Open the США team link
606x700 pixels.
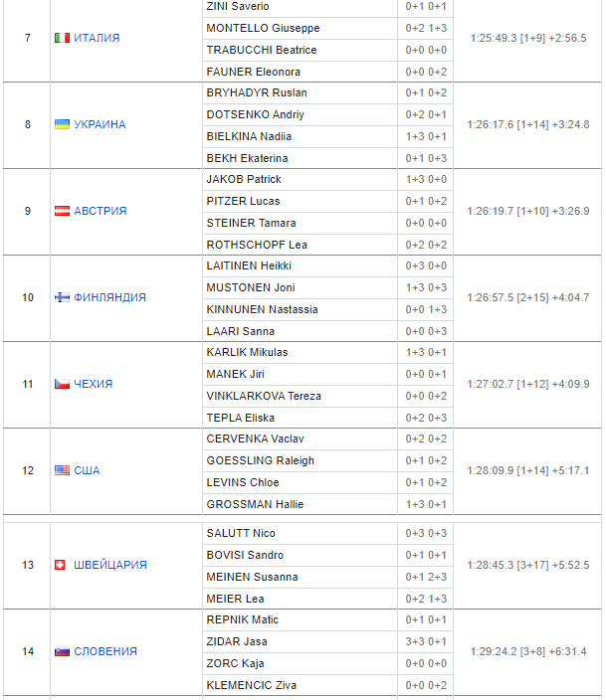coord(87,470)
